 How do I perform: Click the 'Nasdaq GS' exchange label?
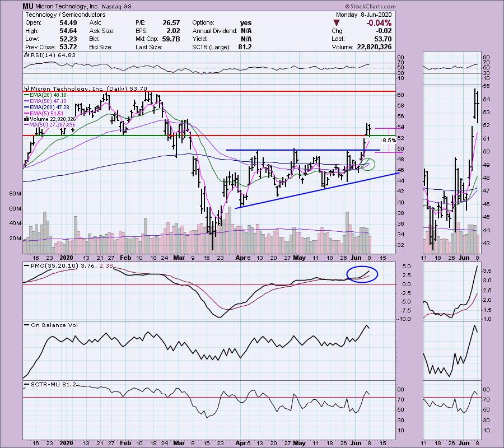click(x=116, y=6)
